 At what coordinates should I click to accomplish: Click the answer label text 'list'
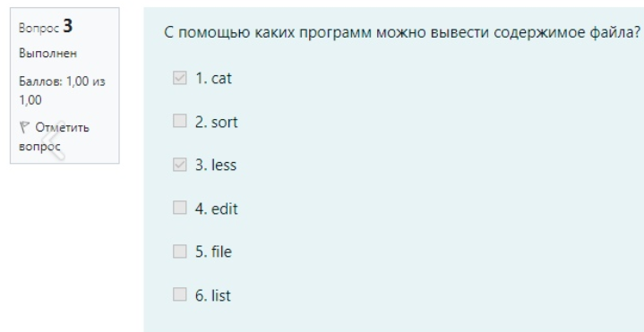tap(221, 295)
